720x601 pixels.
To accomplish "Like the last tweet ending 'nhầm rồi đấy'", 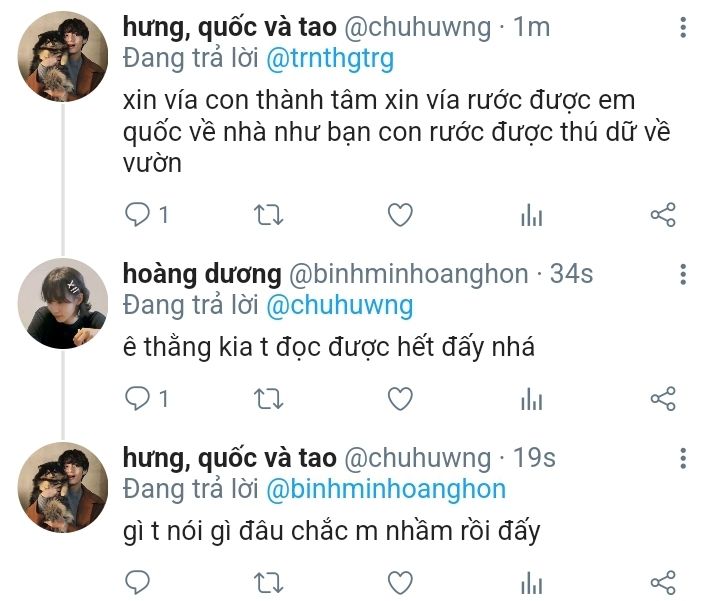I will tap(400, 582).
